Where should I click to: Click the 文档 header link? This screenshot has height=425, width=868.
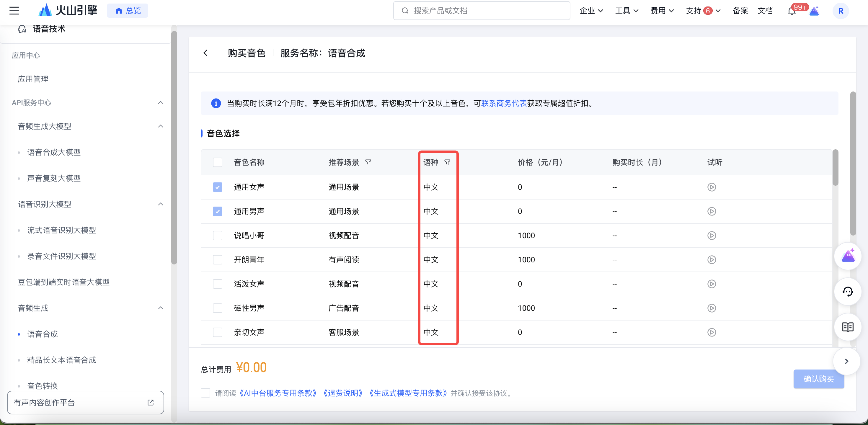(765, 11)
